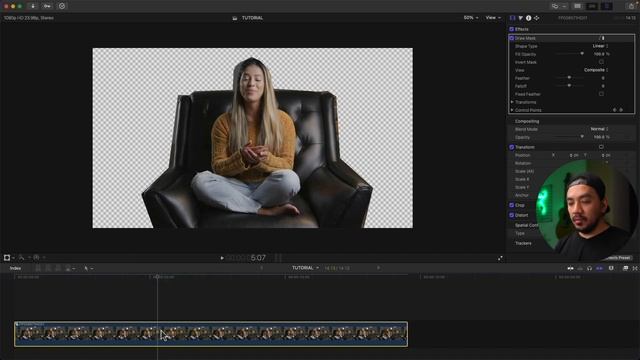
Task: Toggle solo headphones icon
Action: (589, 268)
